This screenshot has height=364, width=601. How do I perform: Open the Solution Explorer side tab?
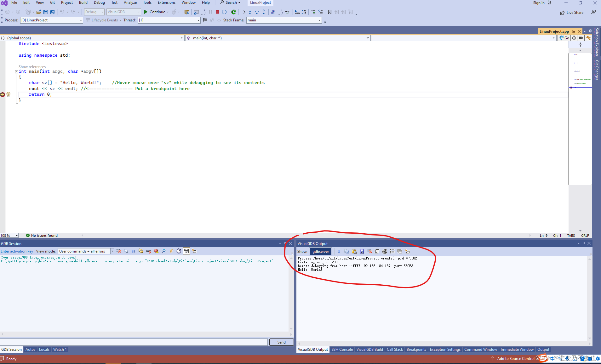coord(597,42)
